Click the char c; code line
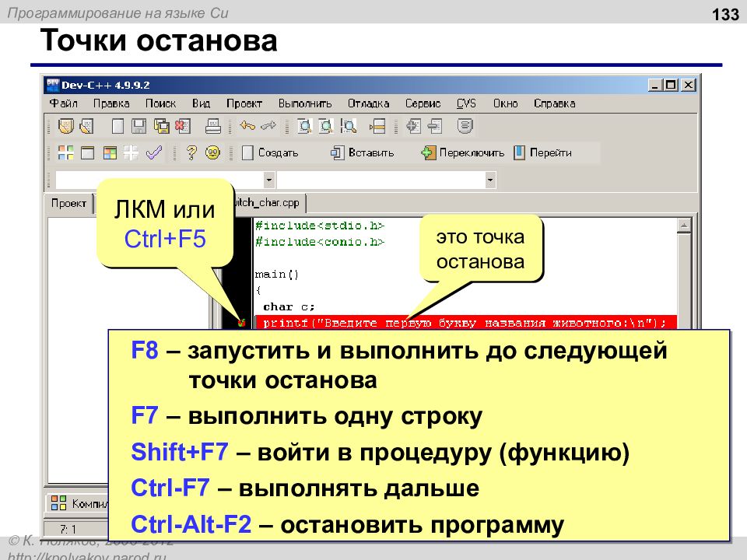This screenshot has height=560, width=747. (289, 306)
